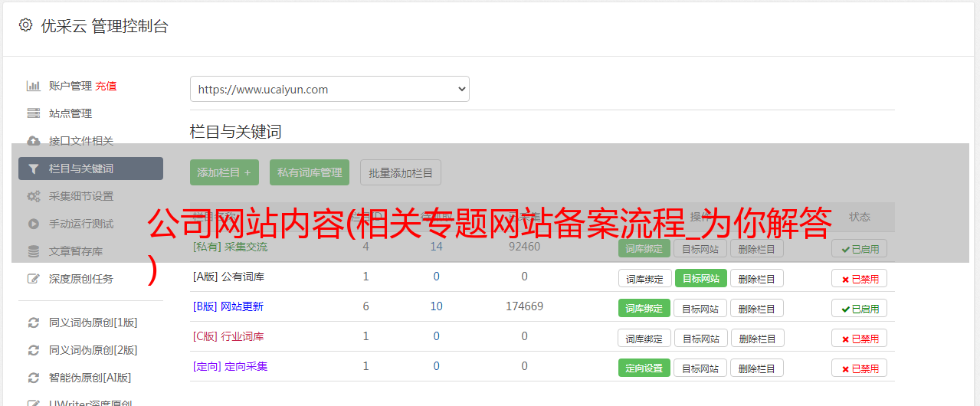Click 定向设置 for [定向] 定向采集
980x406 pixels.
pos(644,368)
